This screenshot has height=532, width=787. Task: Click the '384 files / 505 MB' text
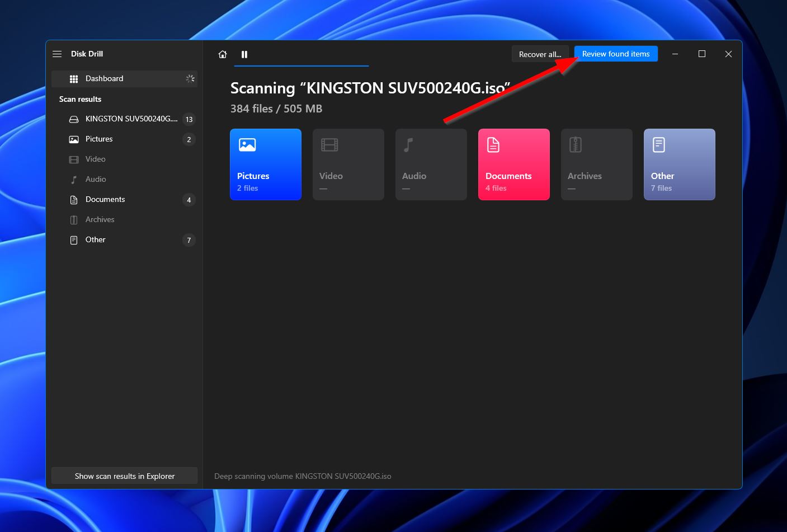point(276,109)
